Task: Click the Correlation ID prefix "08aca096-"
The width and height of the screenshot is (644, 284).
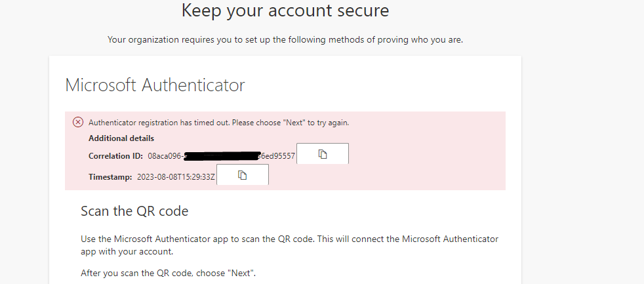Action: point(166,157)
